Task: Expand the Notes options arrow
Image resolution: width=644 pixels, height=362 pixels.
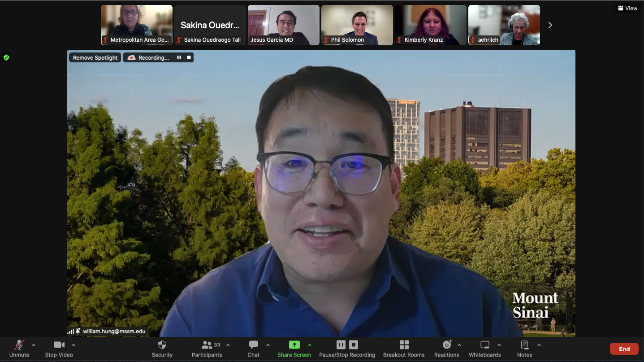Action: point(539,345)
